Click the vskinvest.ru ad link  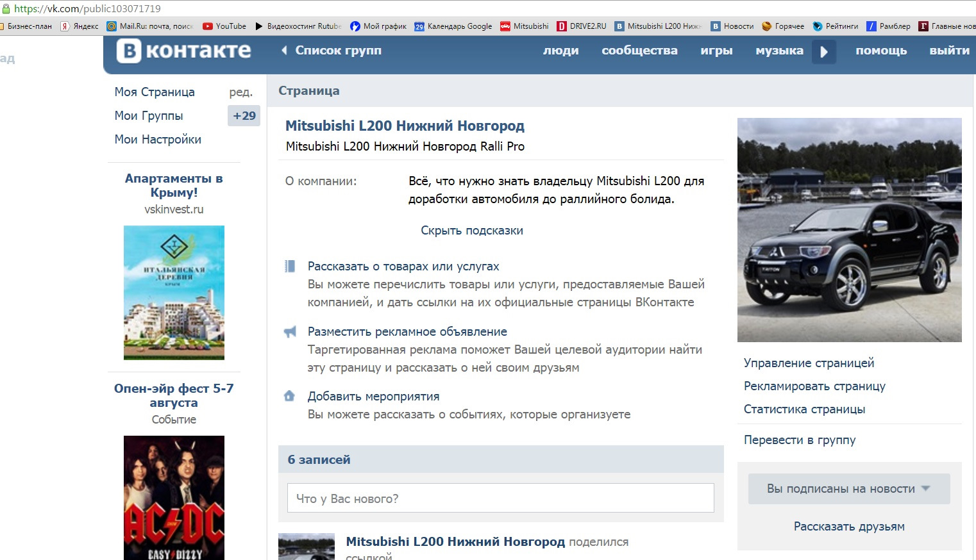click(174, 210)
